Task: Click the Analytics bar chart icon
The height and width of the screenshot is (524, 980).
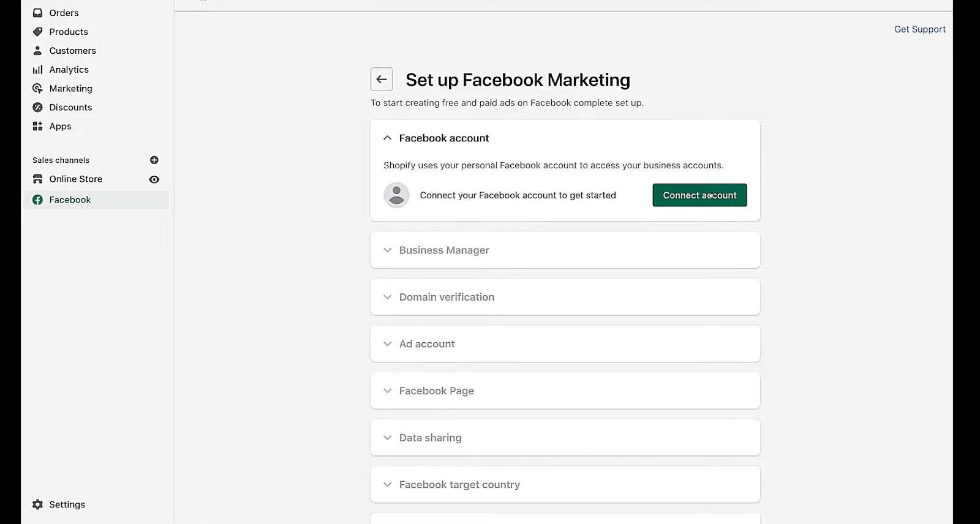Action: click(x=37, y=70)
